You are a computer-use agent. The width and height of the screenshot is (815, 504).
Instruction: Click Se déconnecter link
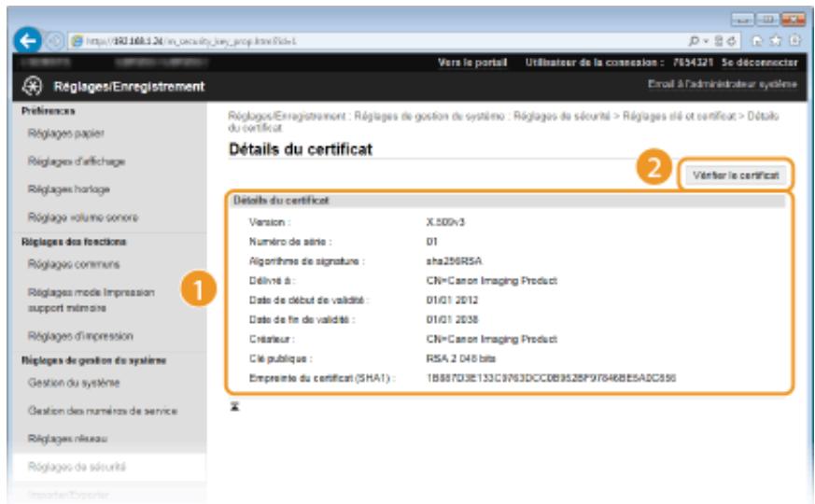coord(759,63)
